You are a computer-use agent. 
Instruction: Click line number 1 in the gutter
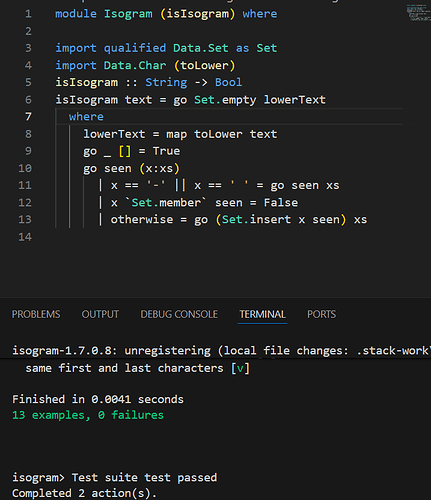(28, 14)
